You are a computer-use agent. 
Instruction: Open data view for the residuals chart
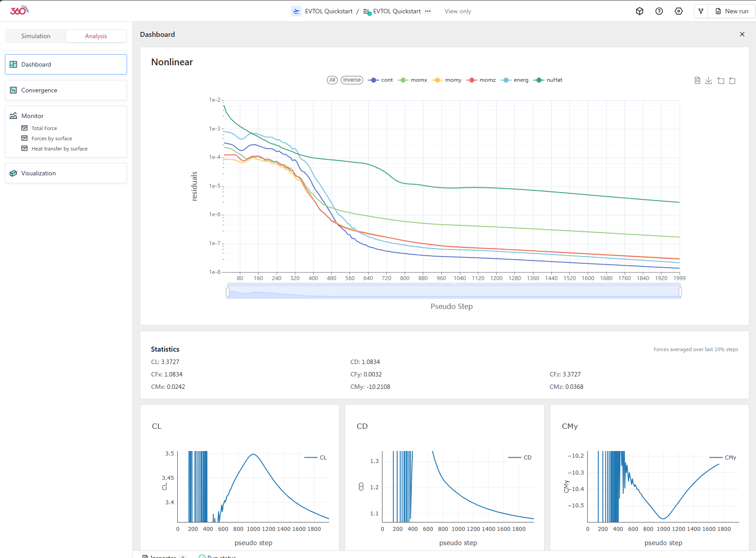tap(697, 80)
